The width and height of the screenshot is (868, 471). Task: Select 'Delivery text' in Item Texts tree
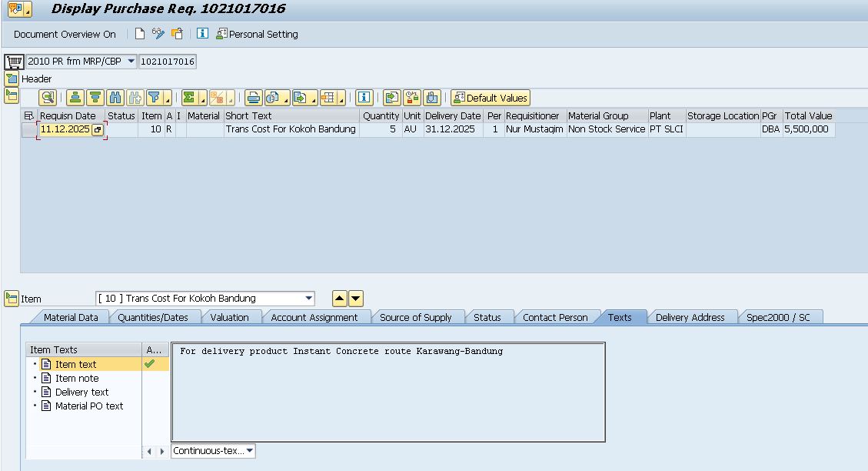(81, 392)
